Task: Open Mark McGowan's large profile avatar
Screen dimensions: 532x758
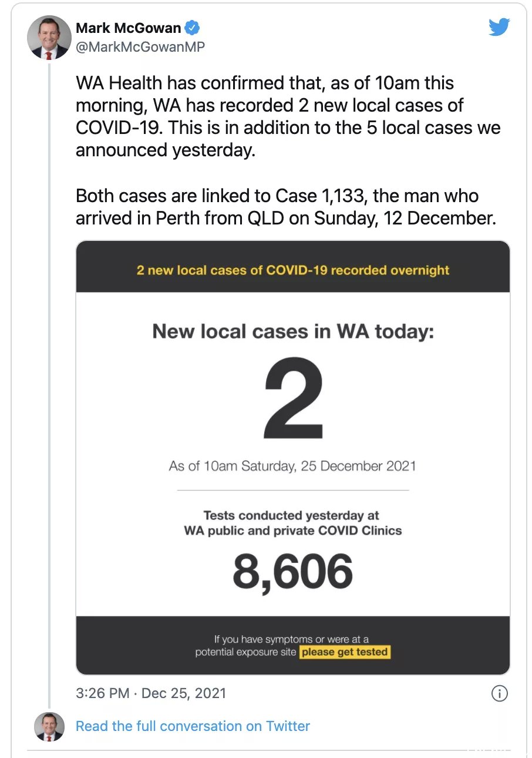Action: (x=49, y=38)
